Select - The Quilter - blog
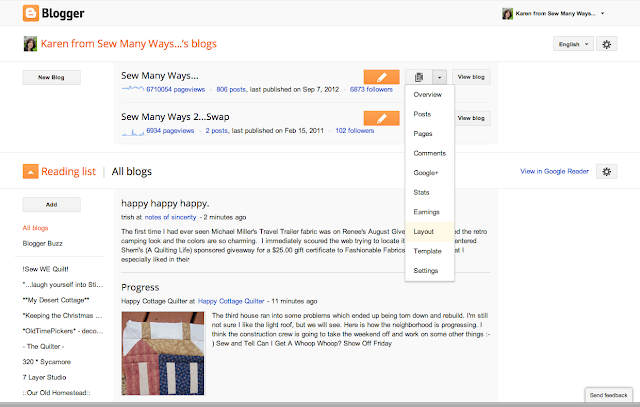Image resolution: width=640 pixels, height=407 pixels. pos(43,347)
